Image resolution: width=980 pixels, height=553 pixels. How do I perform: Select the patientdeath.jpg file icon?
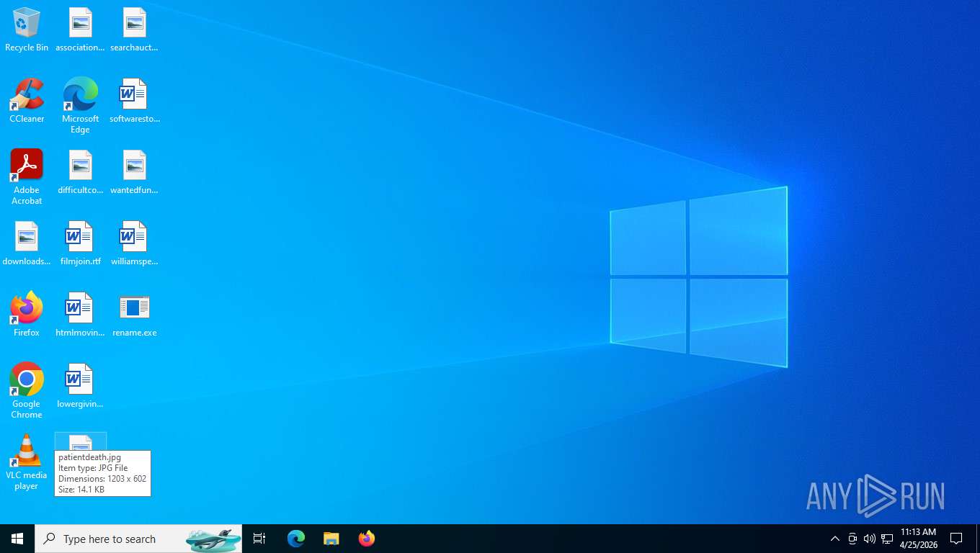80,442
